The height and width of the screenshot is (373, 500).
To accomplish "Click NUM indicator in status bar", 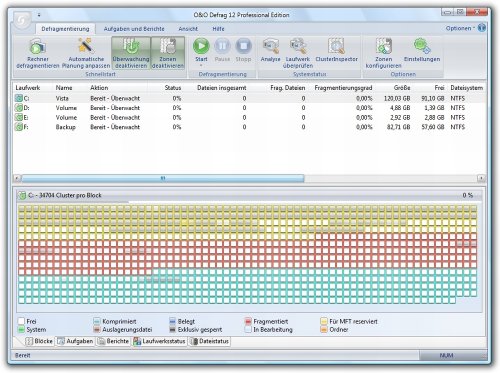I will [446, 355].
